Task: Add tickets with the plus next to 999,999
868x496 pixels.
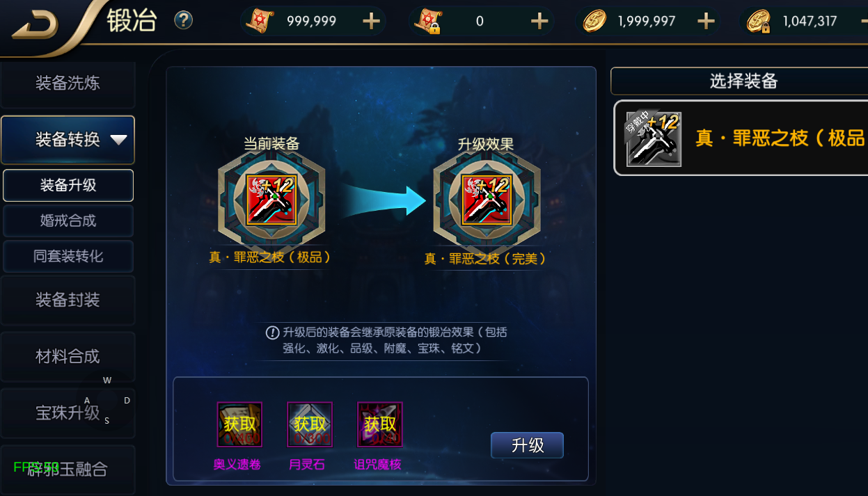Action: [372, 22]
